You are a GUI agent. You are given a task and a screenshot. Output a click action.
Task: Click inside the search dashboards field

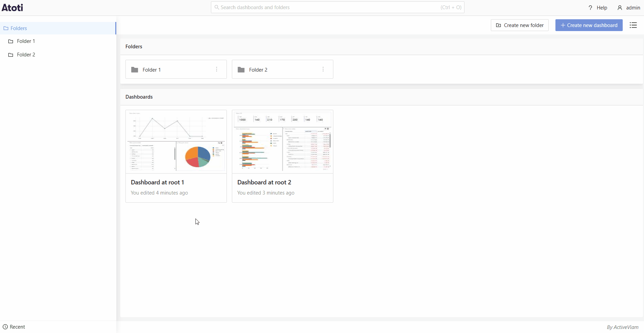304,7
